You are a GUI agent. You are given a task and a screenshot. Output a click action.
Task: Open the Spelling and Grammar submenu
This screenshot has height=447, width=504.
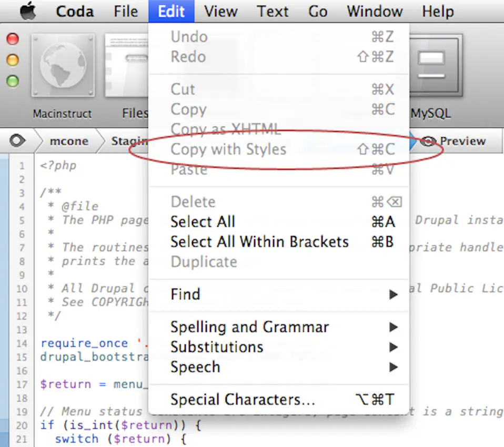(249, 327)
